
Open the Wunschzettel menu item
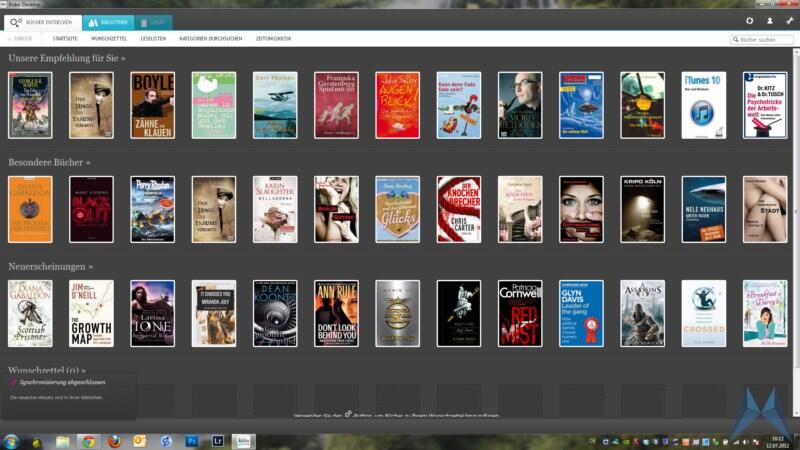tap(109, 39)
